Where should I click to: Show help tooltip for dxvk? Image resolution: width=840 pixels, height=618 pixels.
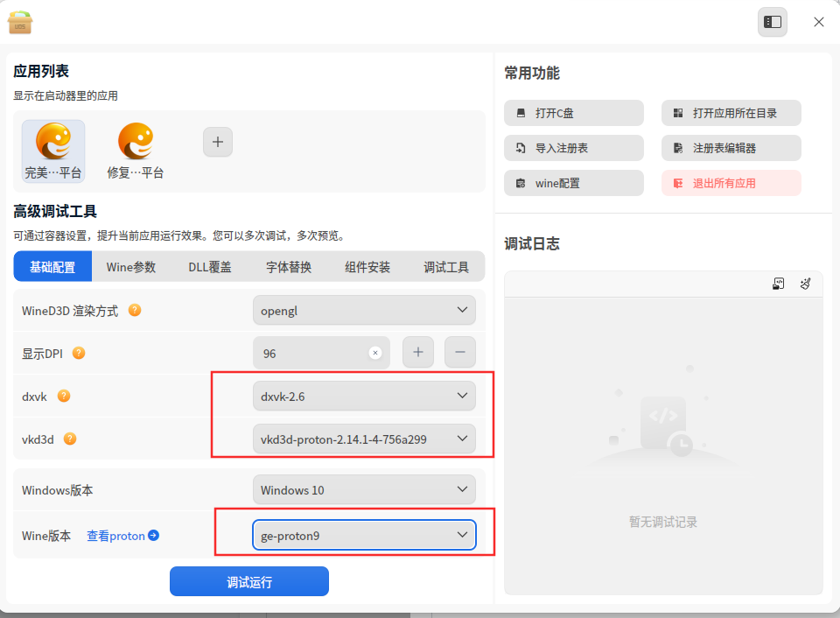coord(64,397)
